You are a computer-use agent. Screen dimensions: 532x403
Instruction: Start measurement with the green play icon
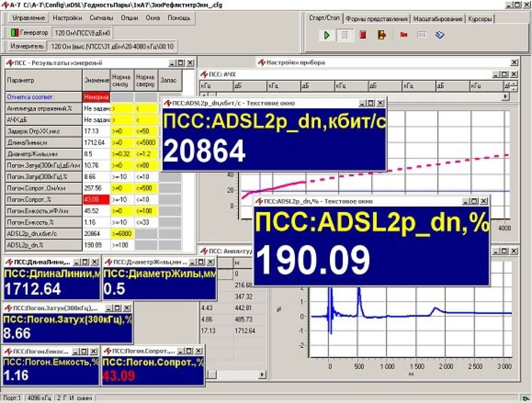[x=326, y=35]
